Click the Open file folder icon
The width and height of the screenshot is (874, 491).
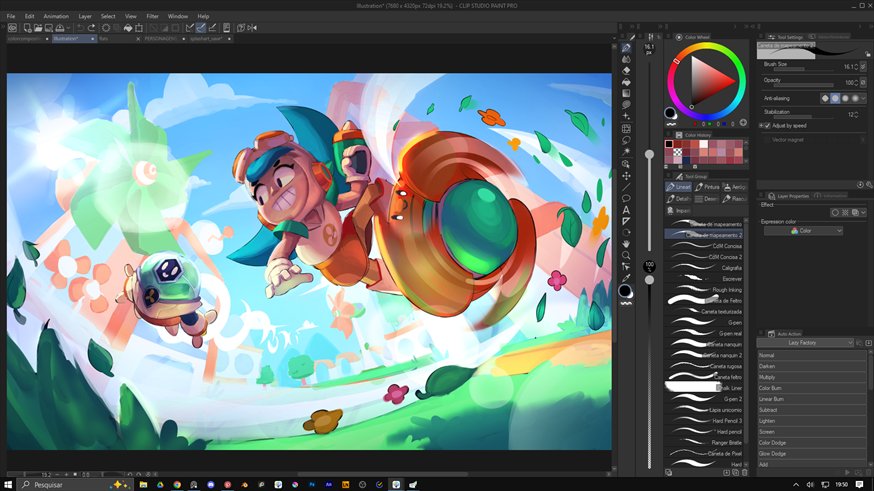(x=38, y=28)
